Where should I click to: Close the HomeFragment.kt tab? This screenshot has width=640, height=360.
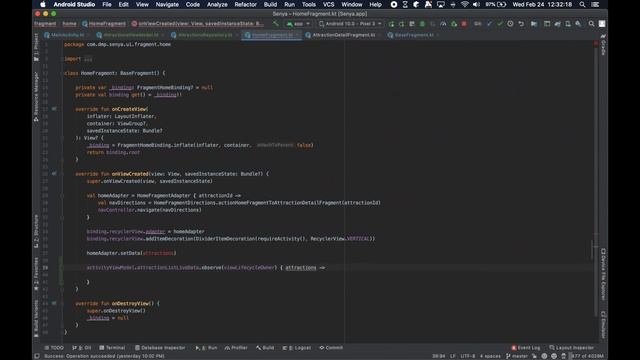coord(298,35)
